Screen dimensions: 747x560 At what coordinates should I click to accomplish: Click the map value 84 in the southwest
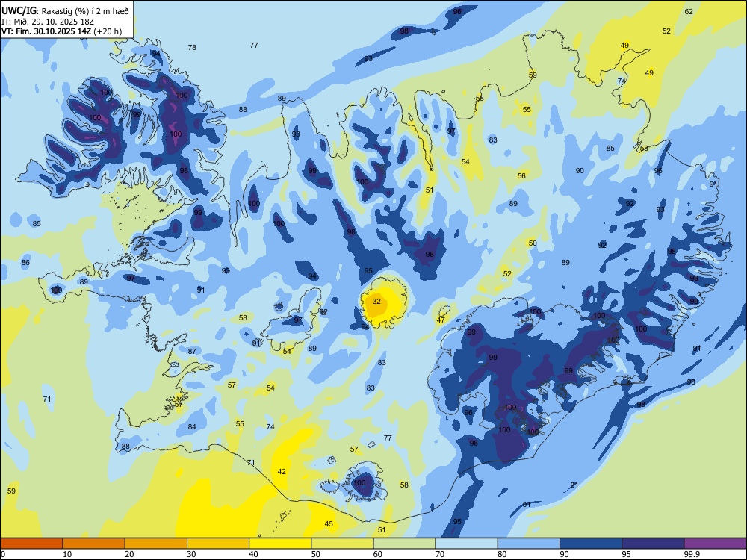tap(192, 426)
